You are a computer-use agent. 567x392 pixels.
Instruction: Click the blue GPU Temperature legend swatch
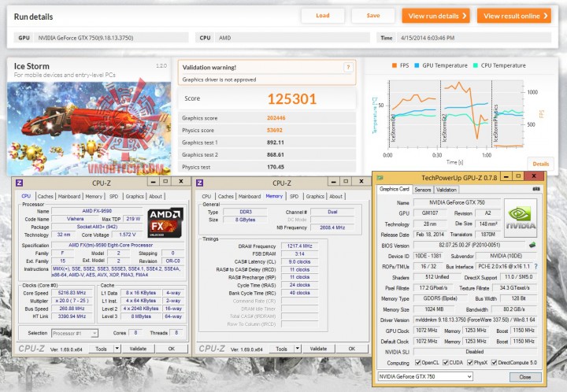[417, 65]
